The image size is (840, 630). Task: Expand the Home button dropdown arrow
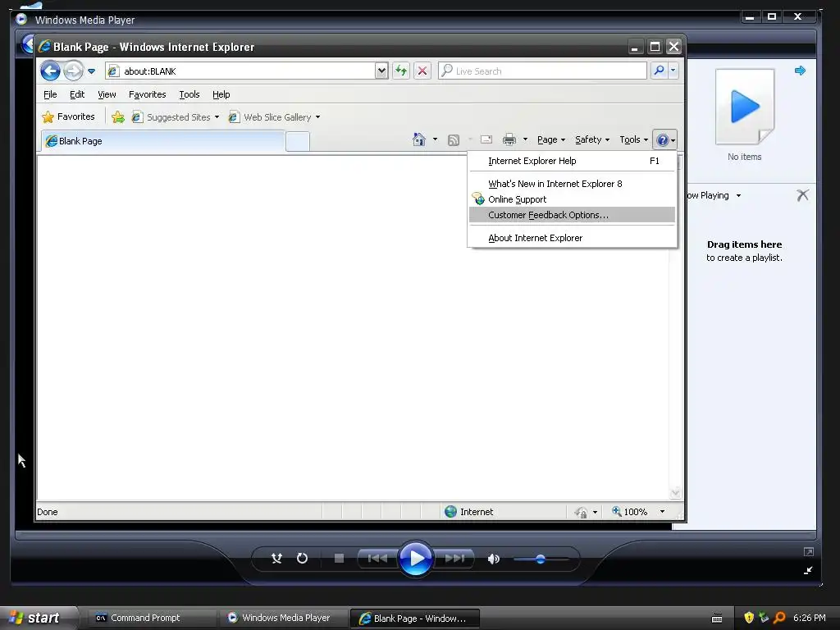point(435,139)
